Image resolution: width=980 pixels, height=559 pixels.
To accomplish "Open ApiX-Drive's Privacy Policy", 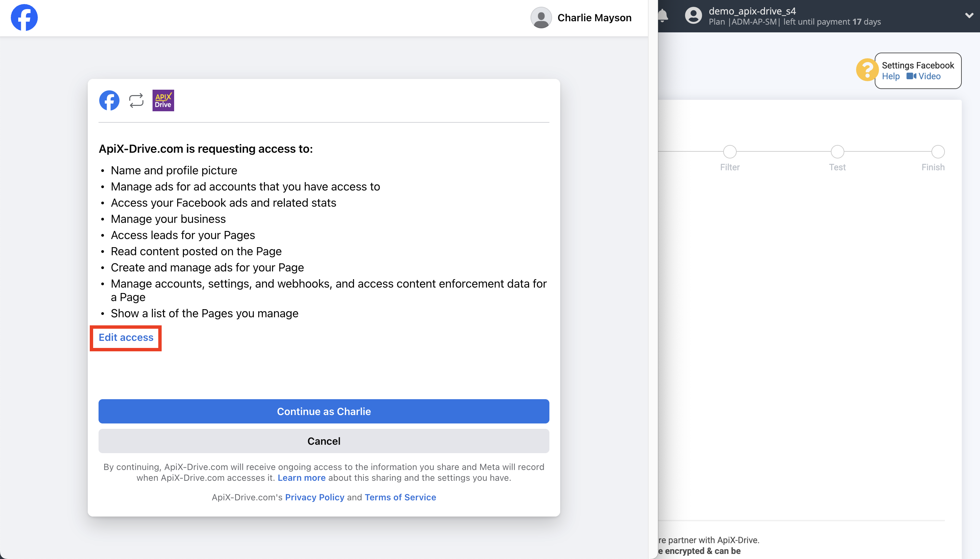I will (314, 497).
